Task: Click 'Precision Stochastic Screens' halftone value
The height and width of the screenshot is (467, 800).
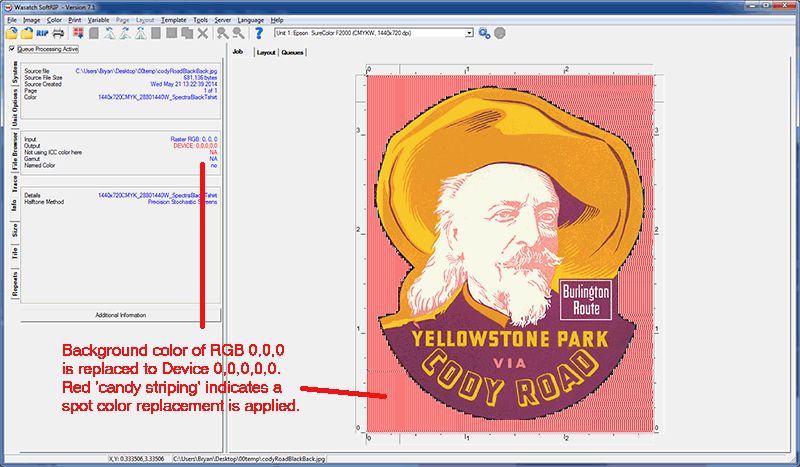Action: pos(183,202)
